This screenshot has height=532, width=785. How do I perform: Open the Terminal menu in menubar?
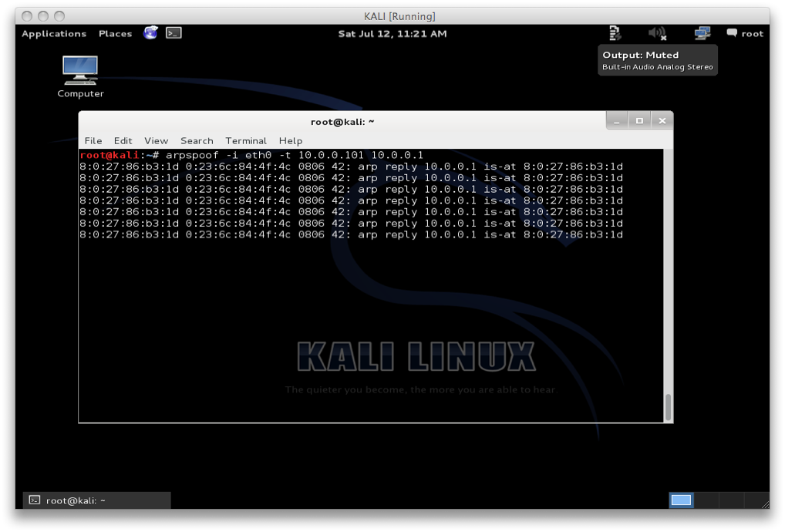click(x=246, y=140)
